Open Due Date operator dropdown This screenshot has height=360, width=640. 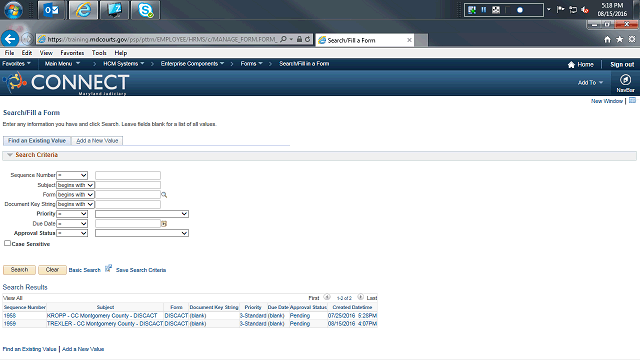[x=72, y=224]
